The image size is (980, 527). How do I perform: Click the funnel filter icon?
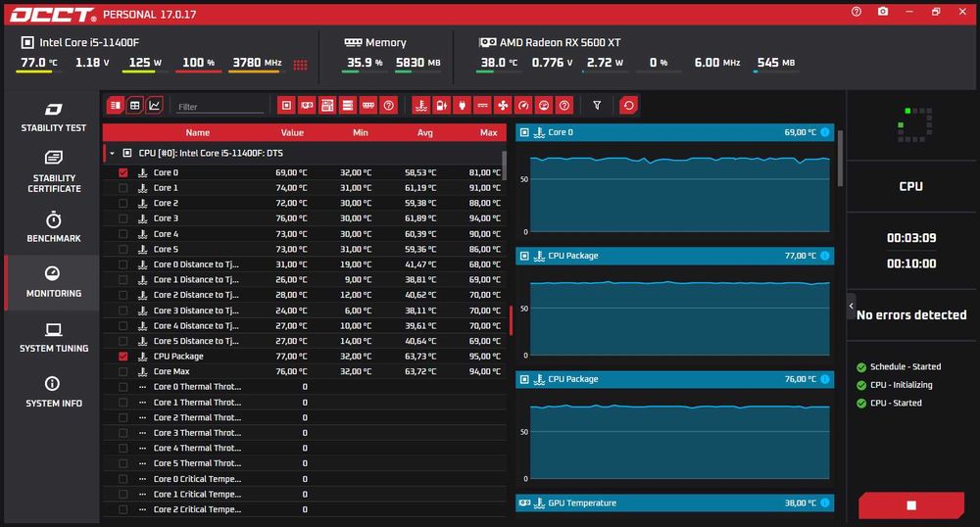597,106
